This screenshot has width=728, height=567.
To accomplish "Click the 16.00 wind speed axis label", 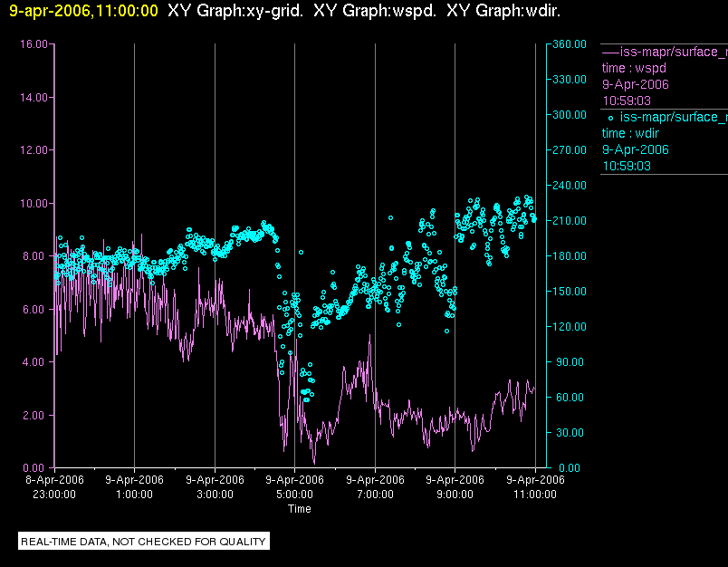I will (x=34, y=44).
